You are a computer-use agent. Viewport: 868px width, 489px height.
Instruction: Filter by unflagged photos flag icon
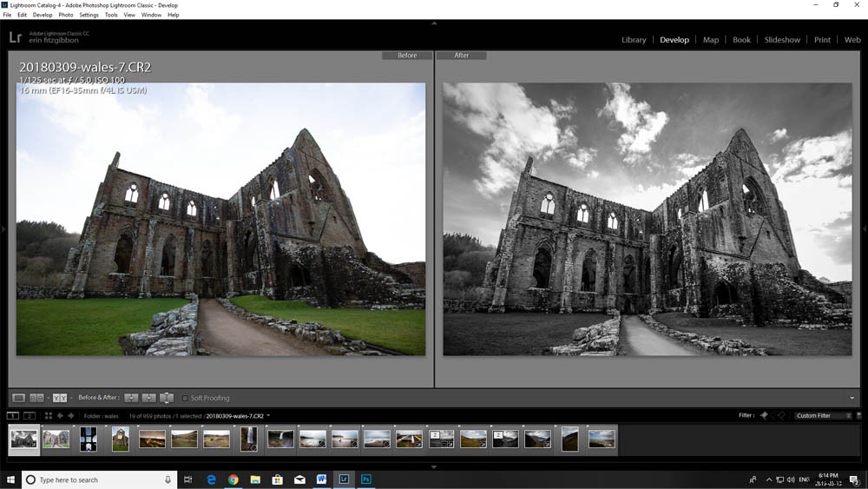click(x=773, y=415)
